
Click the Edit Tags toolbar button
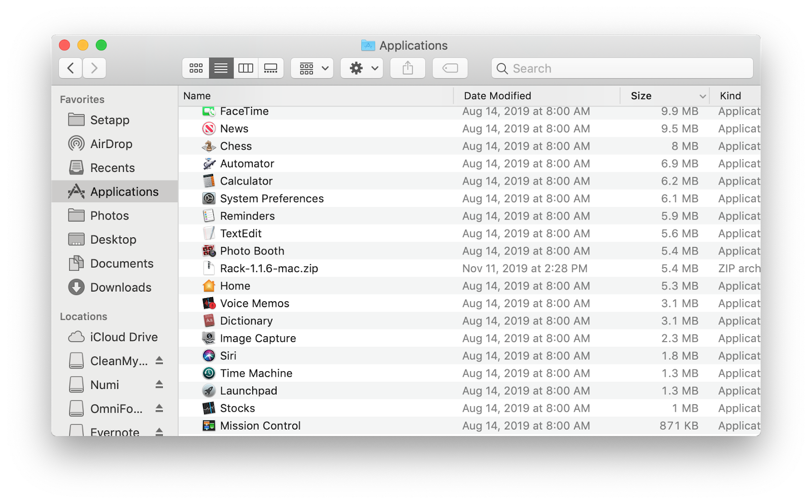tap(450, 68)
